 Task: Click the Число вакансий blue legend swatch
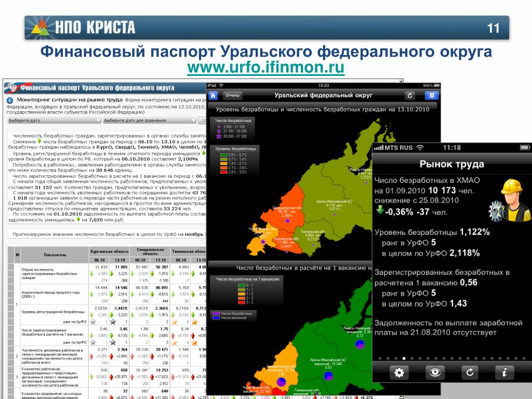pyautogui.click(x=216, y=318)
